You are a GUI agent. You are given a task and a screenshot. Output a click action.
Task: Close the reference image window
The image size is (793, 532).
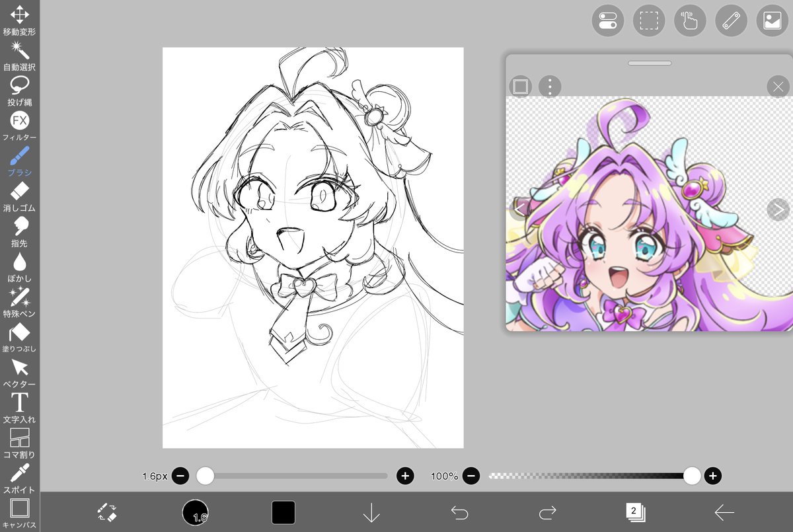coord(778,86)
